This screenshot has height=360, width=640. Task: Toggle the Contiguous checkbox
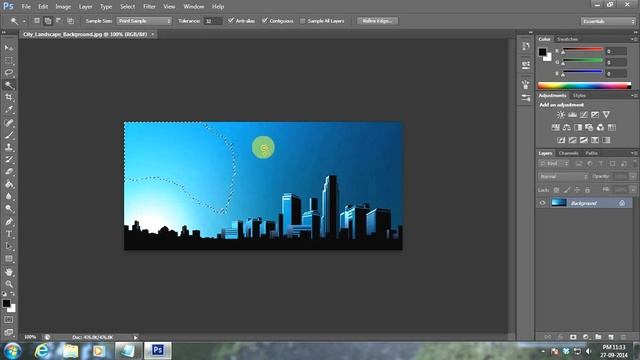[x=264, y=20]
